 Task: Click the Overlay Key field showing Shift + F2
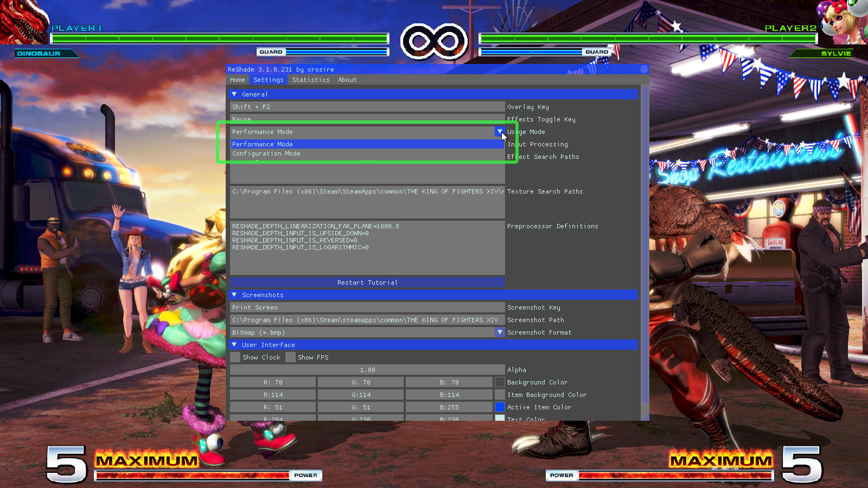pos(367,107)
